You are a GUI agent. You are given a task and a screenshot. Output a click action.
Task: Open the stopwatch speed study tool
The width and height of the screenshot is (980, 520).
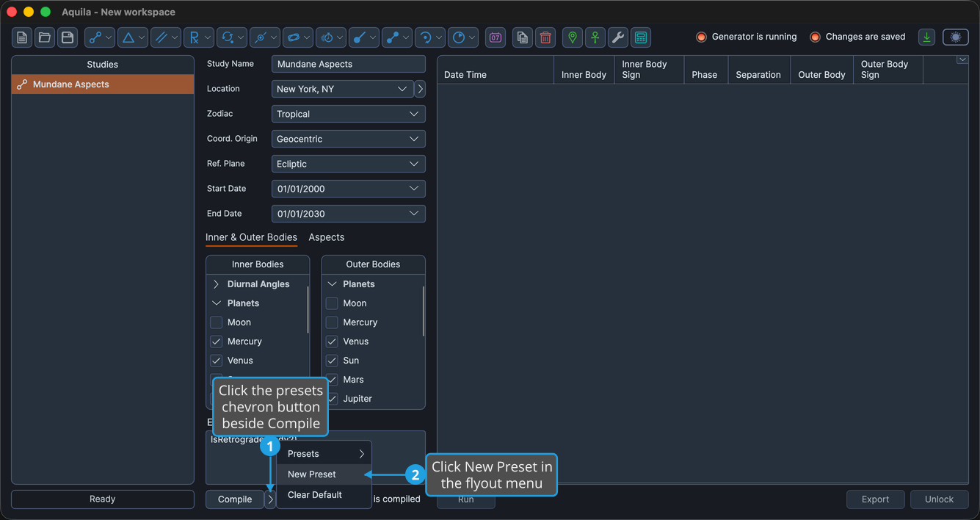[x=331, y=37]
